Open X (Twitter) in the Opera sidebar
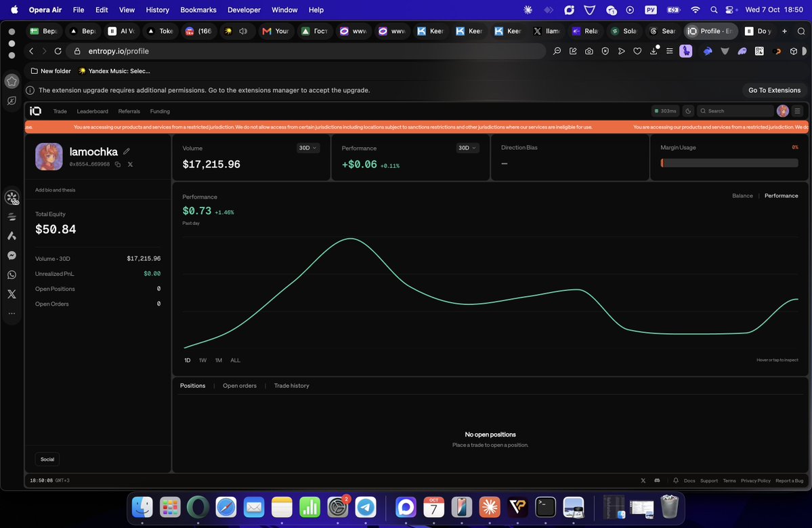The height and width of the screenshot is (528, 812). [12, 293]
